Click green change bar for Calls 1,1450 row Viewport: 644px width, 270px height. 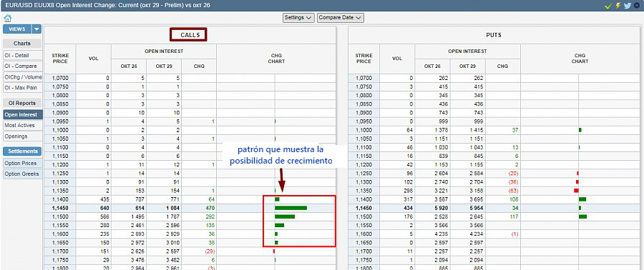(x=291, y=208)
